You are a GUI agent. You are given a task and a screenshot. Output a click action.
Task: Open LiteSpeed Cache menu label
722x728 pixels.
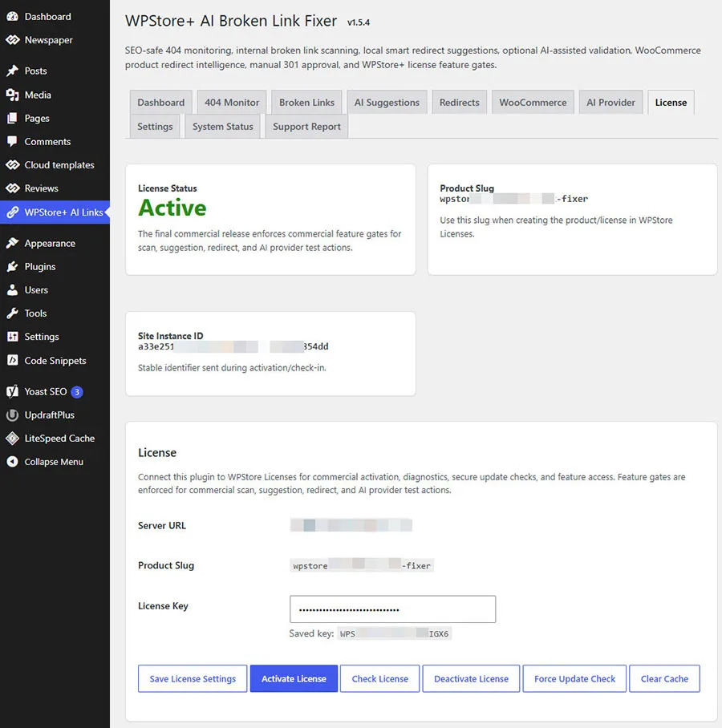click(x=59, y=439)
